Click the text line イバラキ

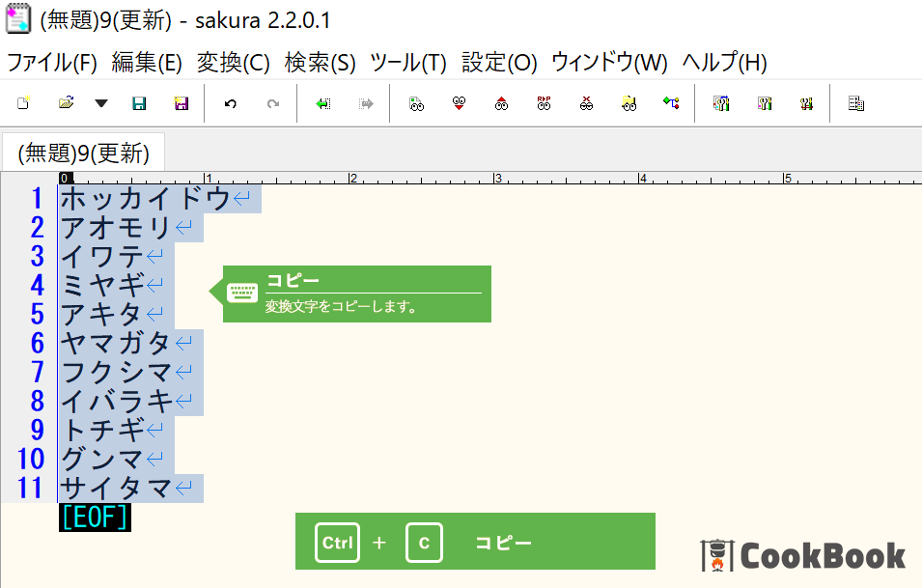click(117, 401)
